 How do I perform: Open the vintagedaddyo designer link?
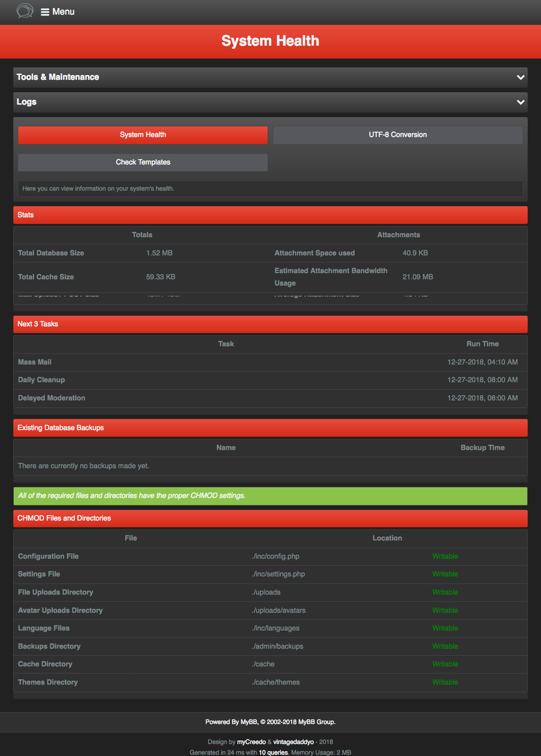coord(293,742)
